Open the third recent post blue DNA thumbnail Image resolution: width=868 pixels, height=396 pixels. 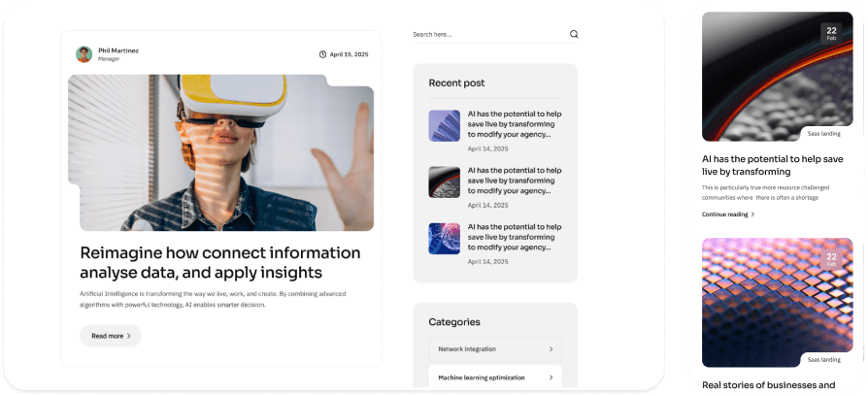pos(444,239)
